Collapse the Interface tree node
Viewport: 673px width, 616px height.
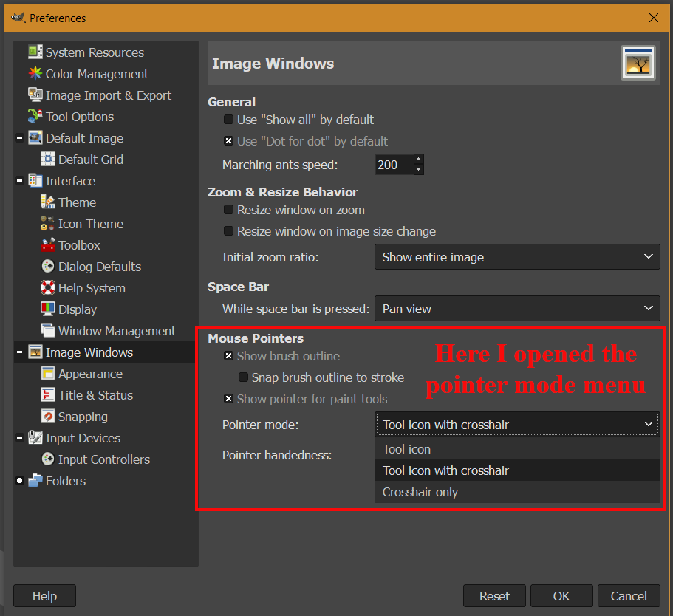click(x=19, y=181)
